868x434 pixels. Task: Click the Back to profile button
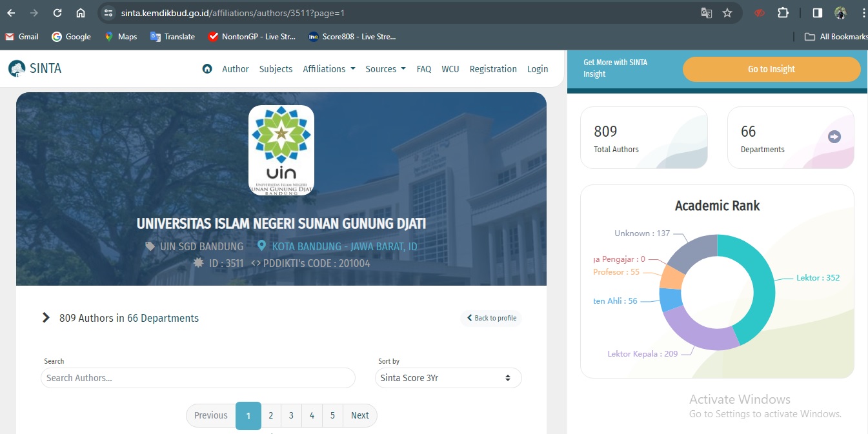(491, 318)
